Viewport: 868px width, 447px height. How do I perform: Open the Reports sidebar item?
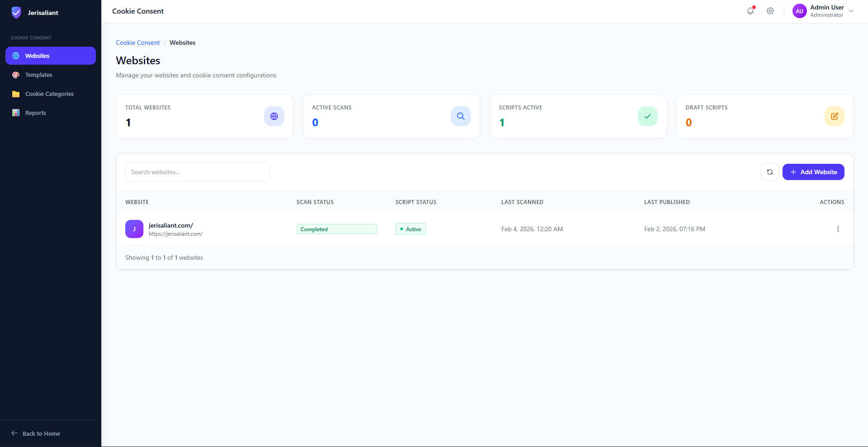(35, 113)
